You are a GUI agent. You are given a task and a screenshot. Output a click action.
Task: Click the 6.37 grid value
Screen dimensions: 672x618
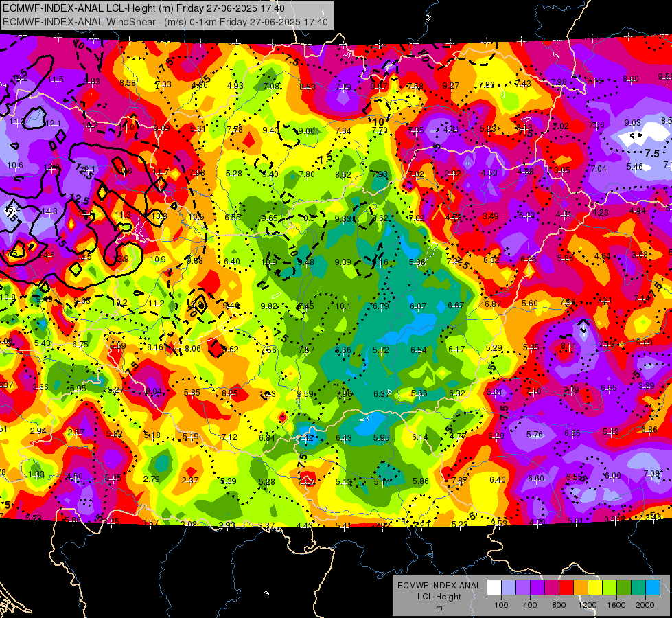[382, 393]
